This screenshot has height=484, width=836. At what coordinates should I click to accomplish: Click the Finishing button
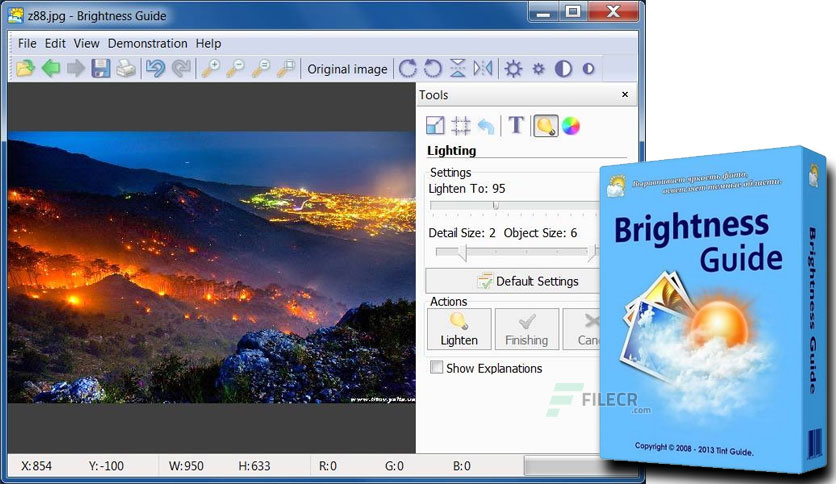[x=527, y=329]
